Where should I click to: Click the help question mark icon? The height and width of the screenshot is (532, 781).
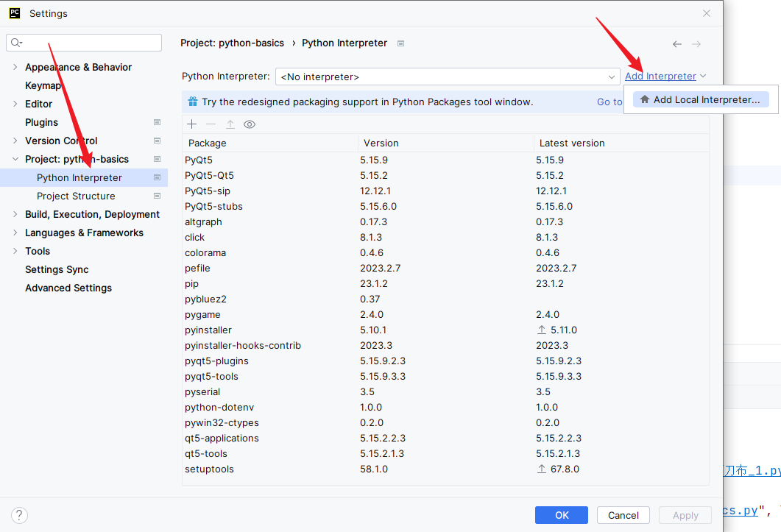pos(19,515)
